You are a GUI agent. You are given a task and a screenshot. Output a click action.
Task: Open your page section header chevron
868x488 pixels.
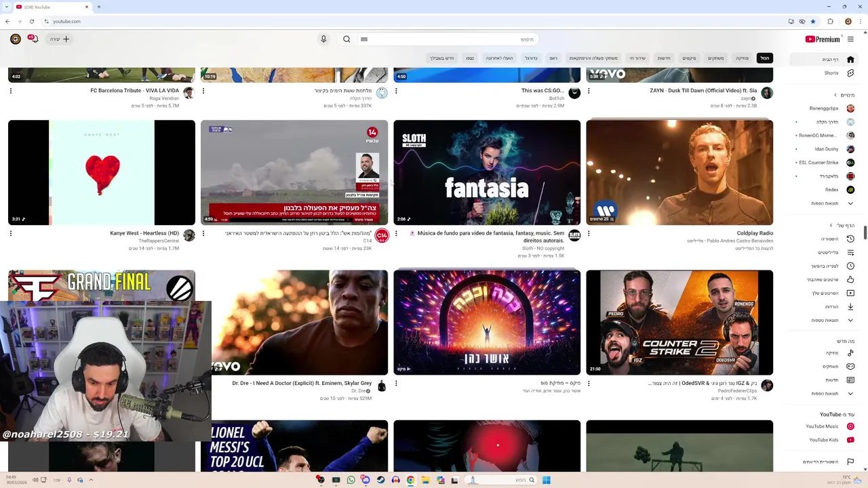(831, 225)
